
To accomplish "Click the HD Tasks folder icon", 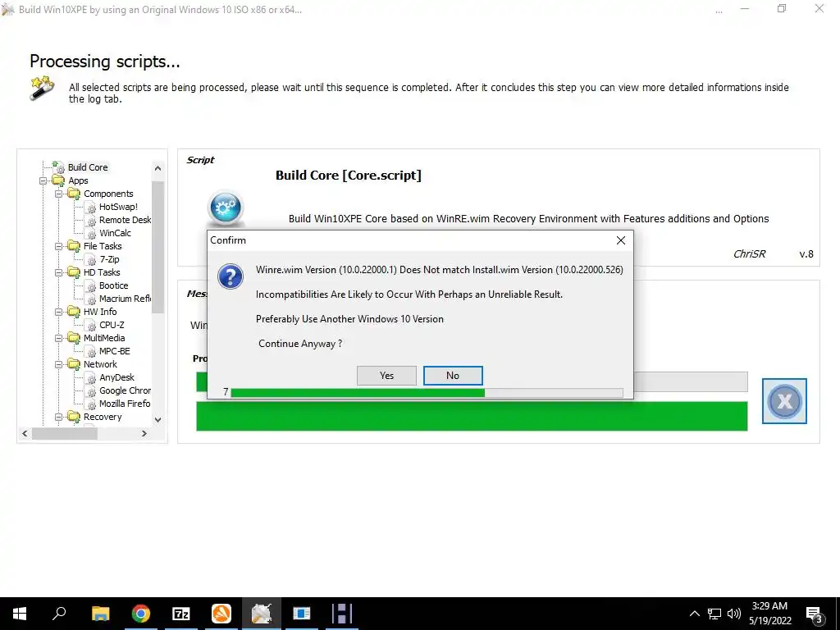I will 74,272.
